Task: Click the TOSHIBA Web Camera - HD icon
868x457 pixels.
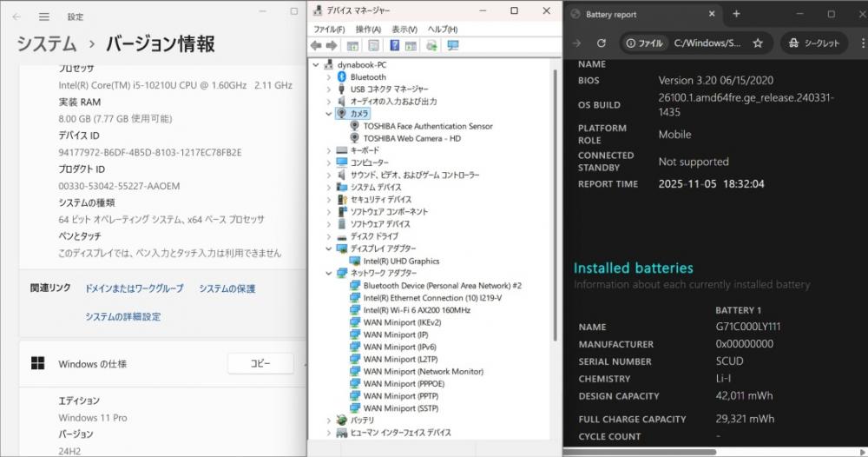Action: coord(354,138)
